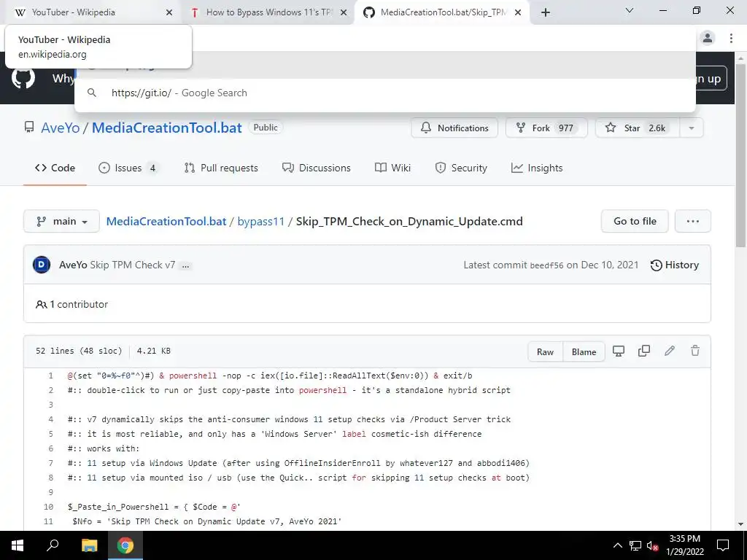Open the Insights tab
This screenshot has width=747, height=560.
click(537, 168)
